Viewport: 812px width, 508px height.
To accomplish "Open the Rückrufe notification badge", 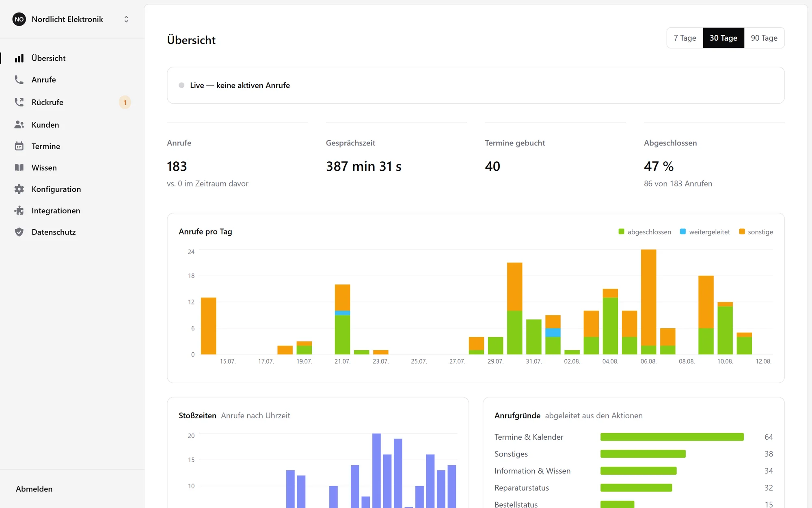I will [125, 102].
